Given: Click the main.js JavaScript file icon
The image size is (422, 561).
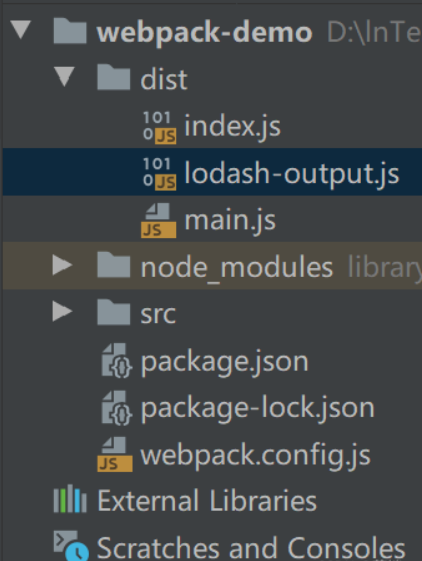Looking at the screenshot, I should pos(159,220).
